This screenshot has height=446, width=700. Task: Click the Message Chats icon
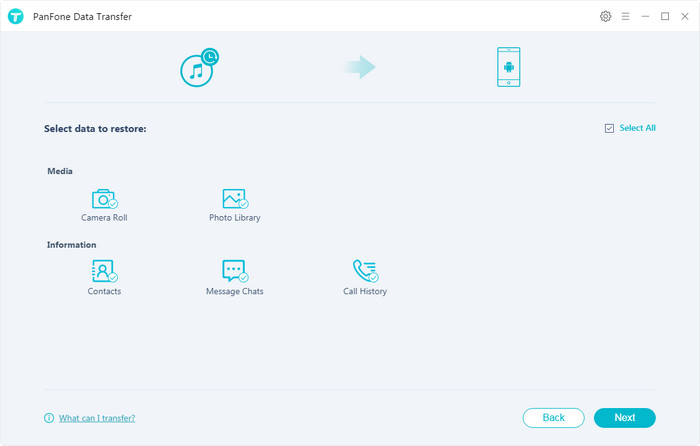pyautogui.click(x=235, y=271)
